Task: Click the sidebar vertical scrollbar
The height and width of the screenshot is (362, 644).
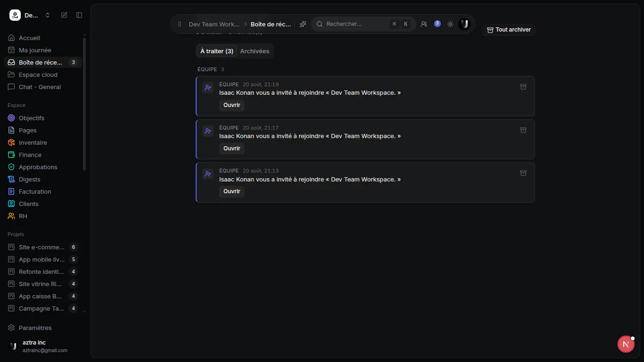Action: click(84, 104)
